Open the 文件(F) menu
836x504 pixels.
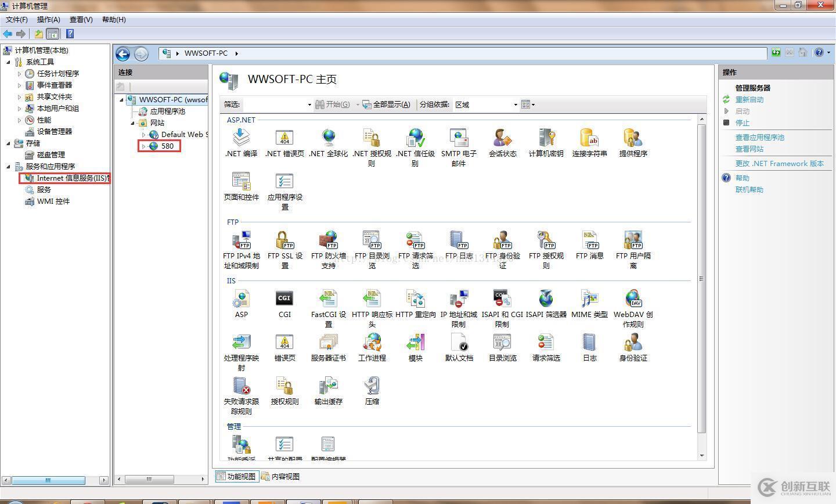17,20
